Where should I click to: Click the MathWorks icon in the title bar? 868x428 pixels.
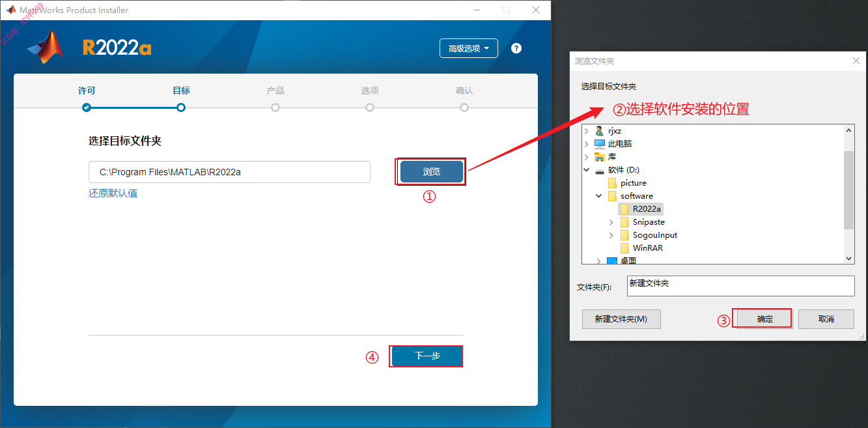tap(11, 10)
